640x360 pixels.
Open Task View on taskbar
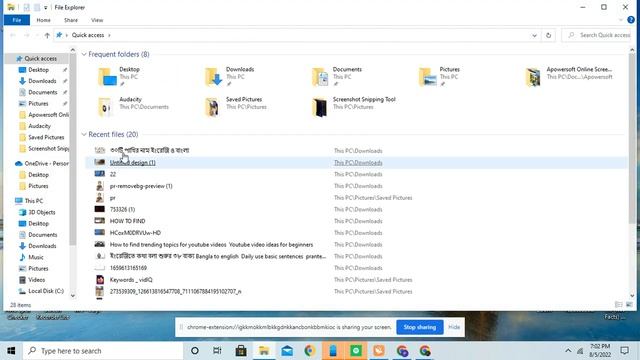coord(217,351)
